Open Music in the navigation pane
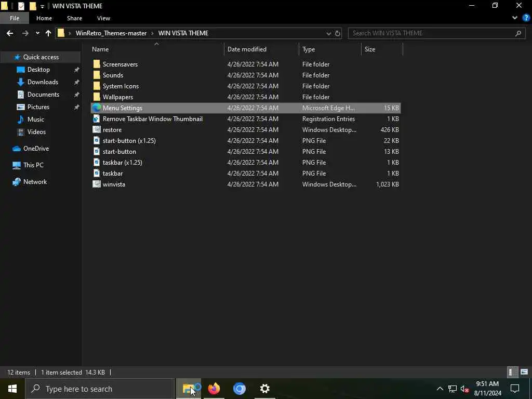Image resolution: width=532 pixels, height=399 pixels. point(35,119)
